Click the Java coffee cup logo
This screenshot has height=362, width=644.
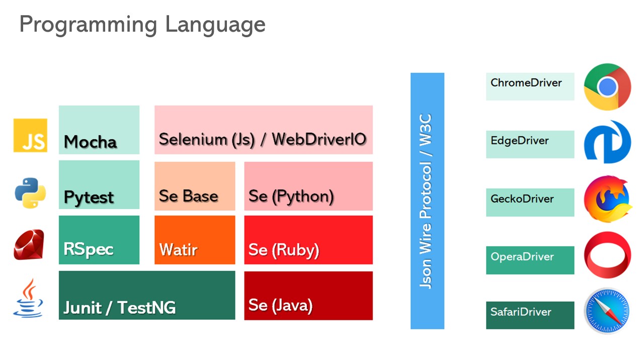tap(28, 298)
